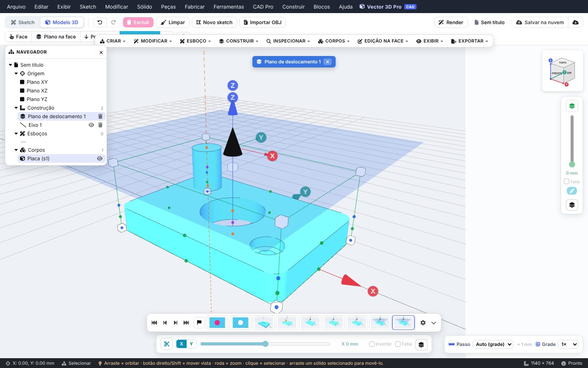Open the Passo Auto (grade) combo box
Viewport: 588px width, 368px height.
493,344
